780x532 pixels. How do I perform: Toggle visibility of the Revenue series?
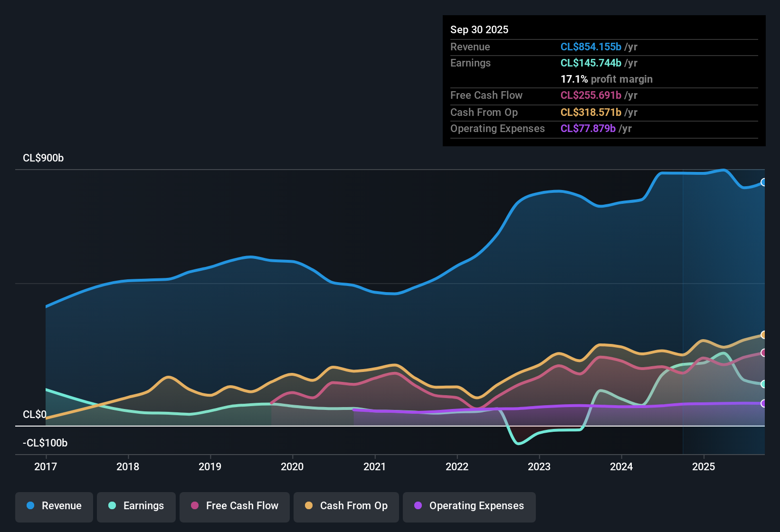click(x=54, y=506)
